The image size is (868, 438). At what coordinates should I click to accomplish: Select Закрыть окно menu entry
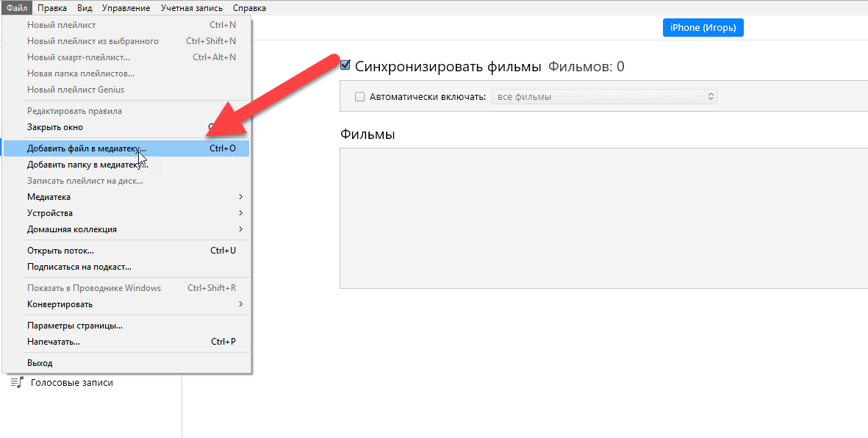(x=126, y=127)
